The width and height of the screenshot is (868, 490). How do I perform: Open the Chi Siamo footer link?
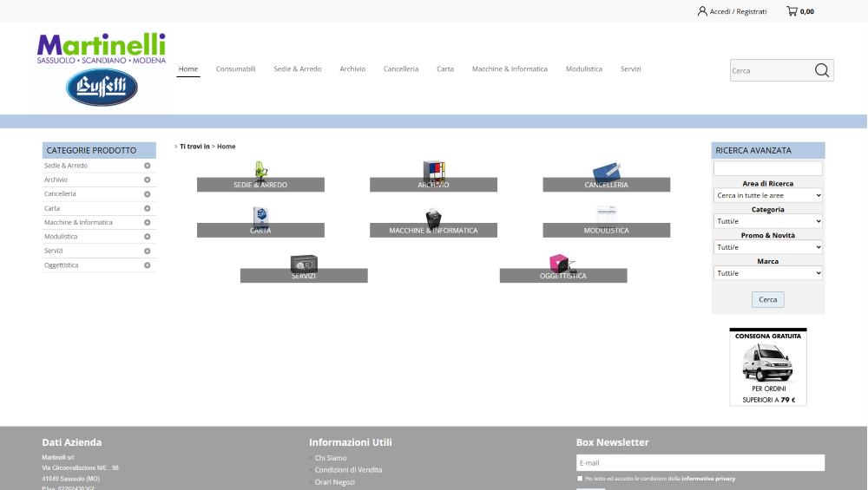point(331,458)
